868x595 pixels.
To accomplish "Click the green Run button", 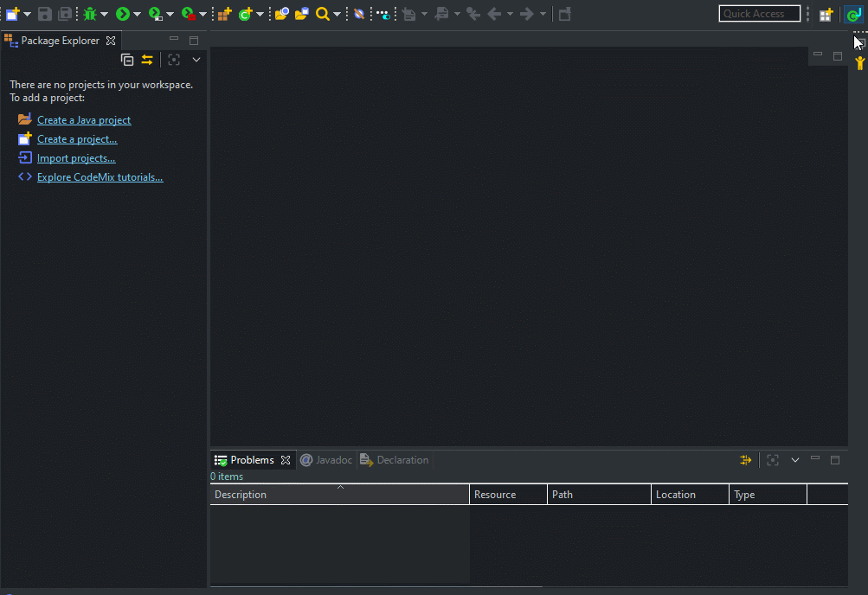I will (x=123, y=14).
